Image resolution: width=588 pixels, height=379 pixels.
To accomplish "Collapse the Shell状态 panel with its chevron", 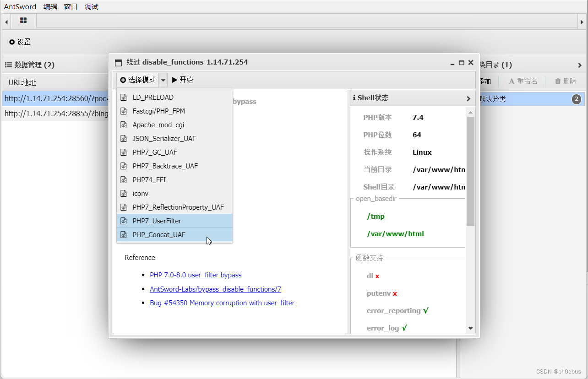I will pos(468,98).
